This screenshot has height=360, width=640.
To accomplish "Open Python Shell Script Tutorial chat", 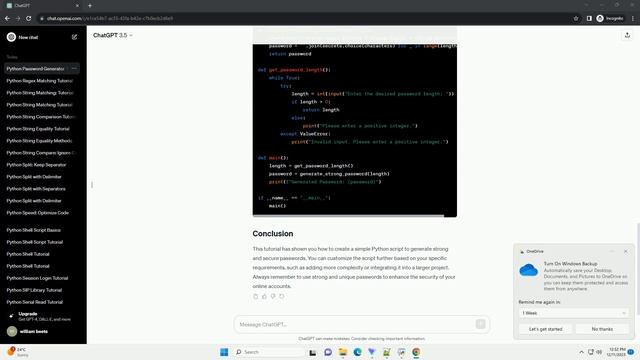I will point(35,242).
